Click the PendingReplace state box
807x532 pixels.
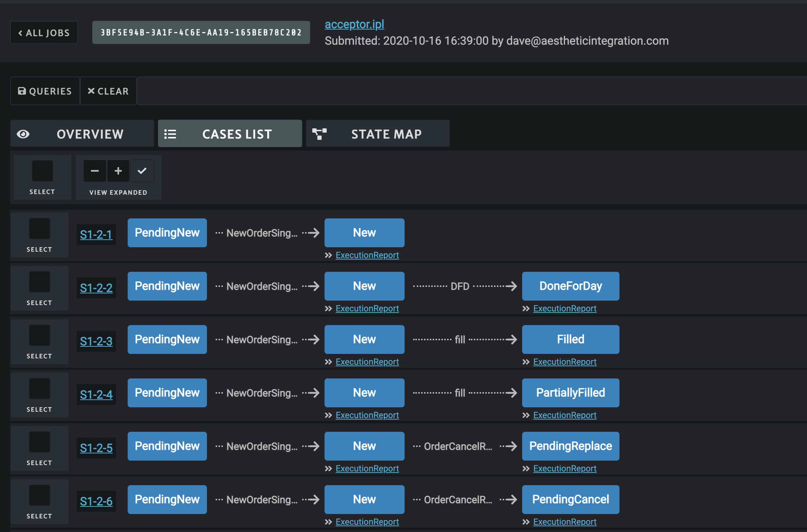pos(571,446)
